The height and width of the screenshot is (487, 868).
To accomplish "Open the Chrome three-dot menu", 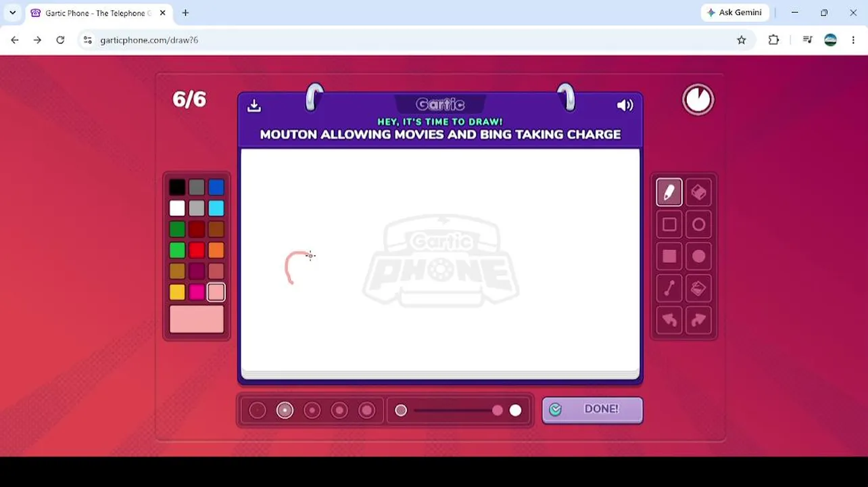I will [853, 41].
